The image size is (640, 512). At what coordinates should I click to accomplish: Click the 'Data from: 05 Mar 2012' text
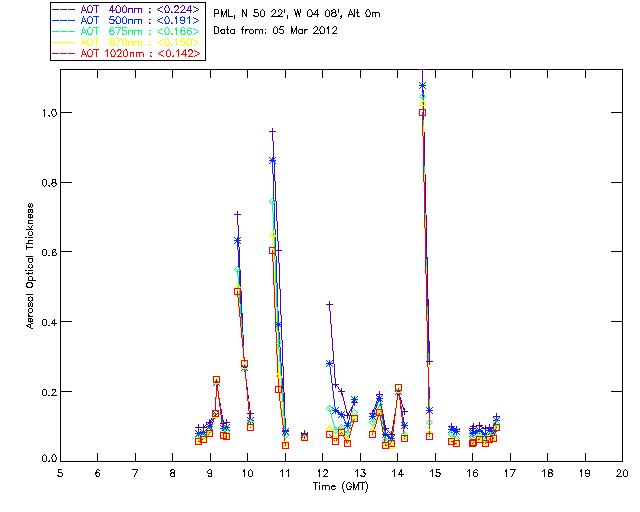coord(276,31)
